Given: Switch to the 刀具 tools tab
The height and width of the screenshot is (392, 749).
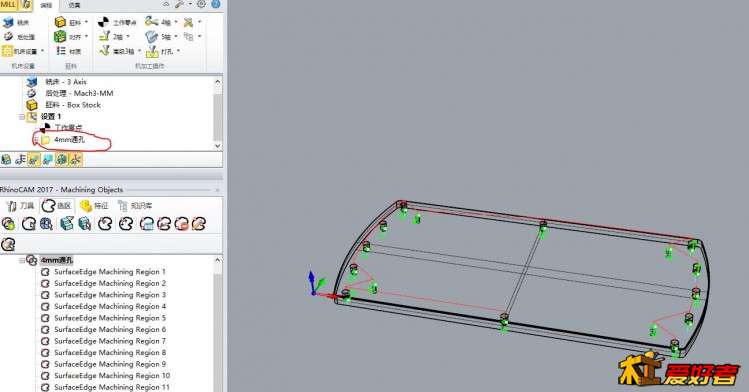Looking at the screenshot, I should (x=20, y=206).
